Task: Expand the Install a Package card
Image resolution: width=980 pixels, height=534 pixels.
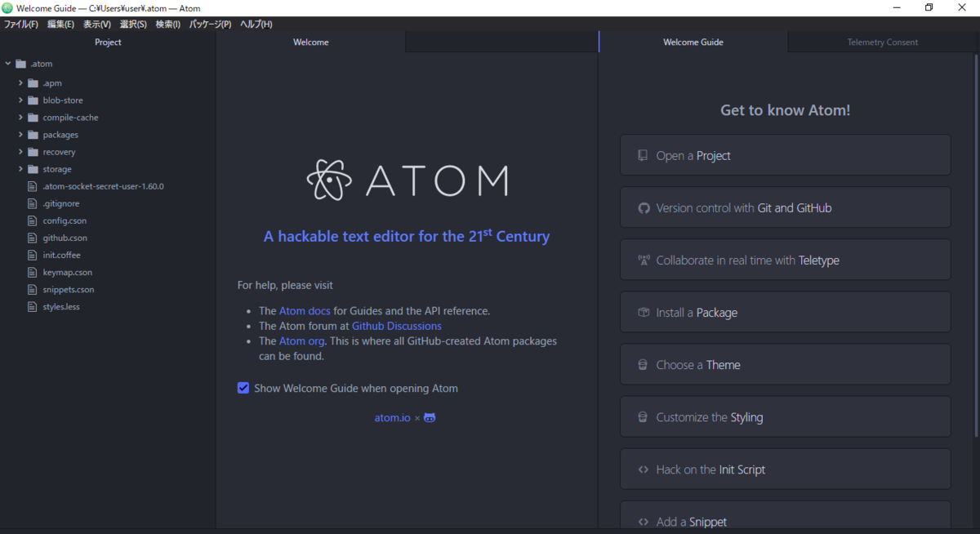Action: tap(786, 312)
